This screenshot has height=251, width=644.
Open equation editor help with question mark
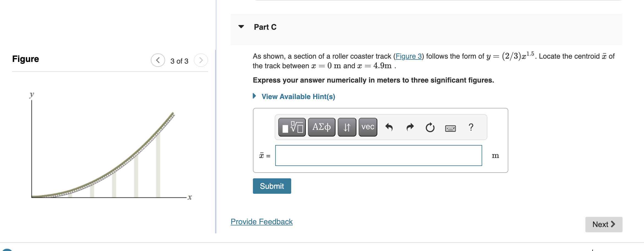[x=471, y=127]
